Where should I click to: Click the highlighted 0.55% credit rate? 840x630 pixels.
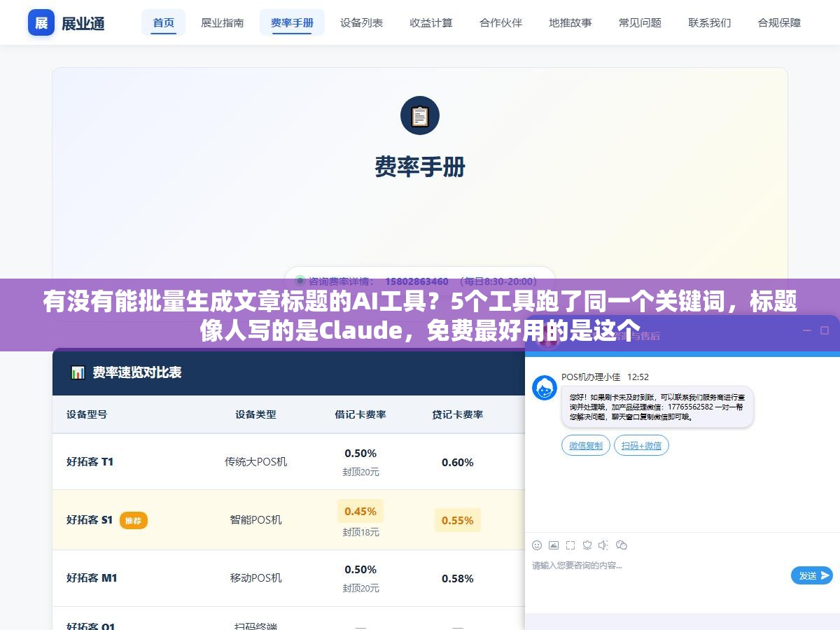tap(458, 520)
